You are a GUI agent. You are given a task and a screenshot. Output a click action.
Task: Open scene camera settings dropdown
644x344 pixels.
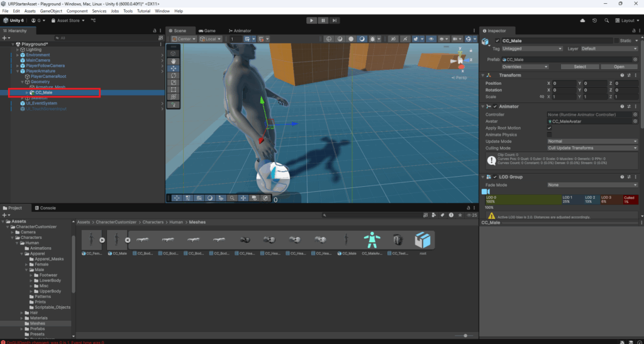click(x=457, y=39)
